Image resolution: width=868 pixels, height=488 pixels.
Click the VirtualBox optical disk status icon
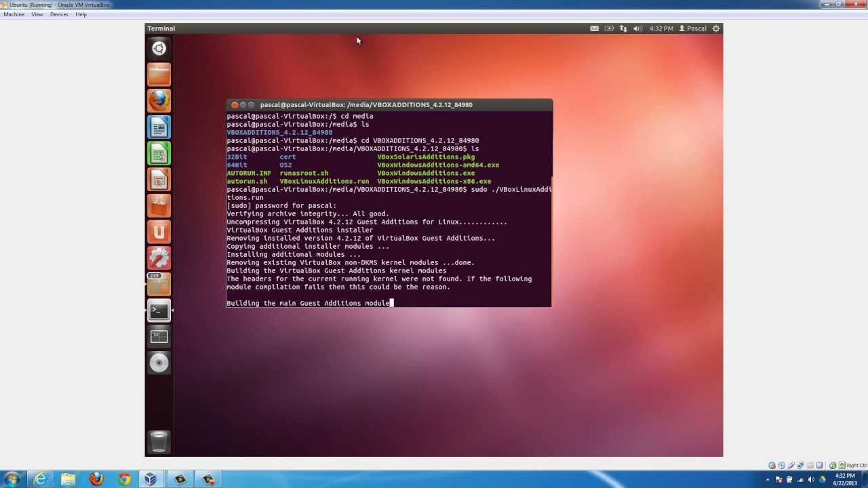(781, 465)
